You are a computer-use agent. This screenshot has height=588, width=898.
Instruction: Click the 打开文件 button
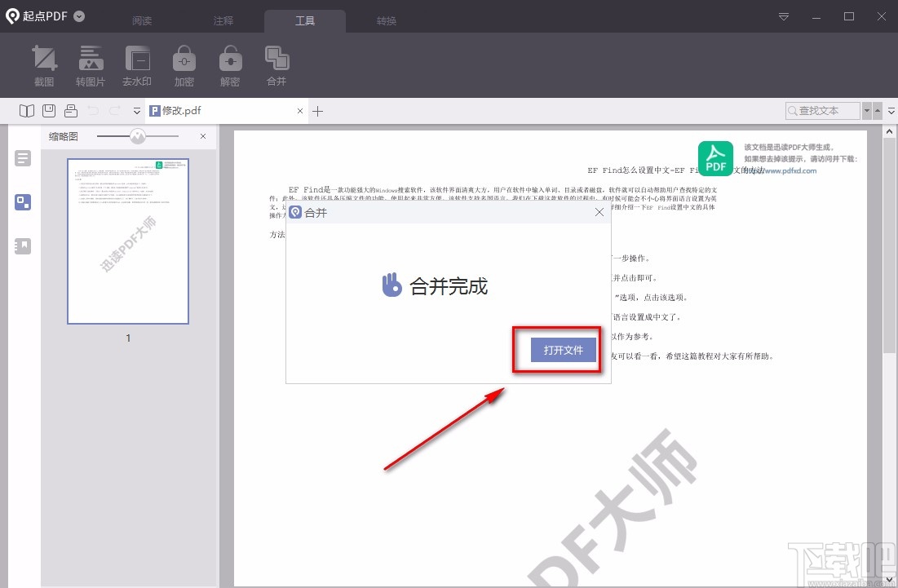point(564,350)
